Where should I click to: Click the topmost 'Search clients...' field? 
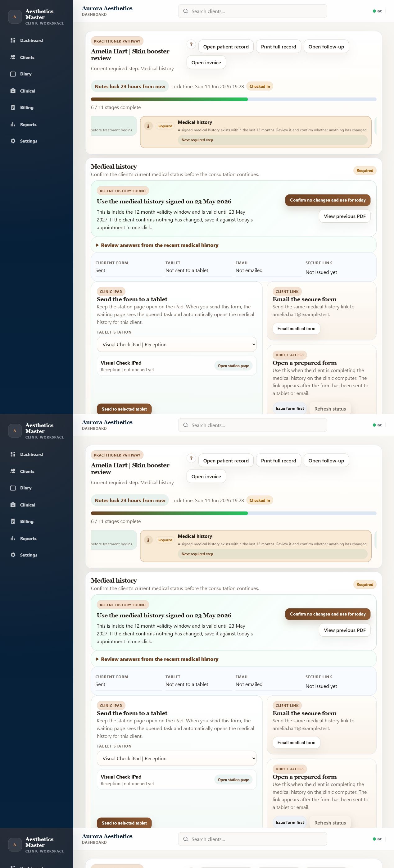click(252, 11)
